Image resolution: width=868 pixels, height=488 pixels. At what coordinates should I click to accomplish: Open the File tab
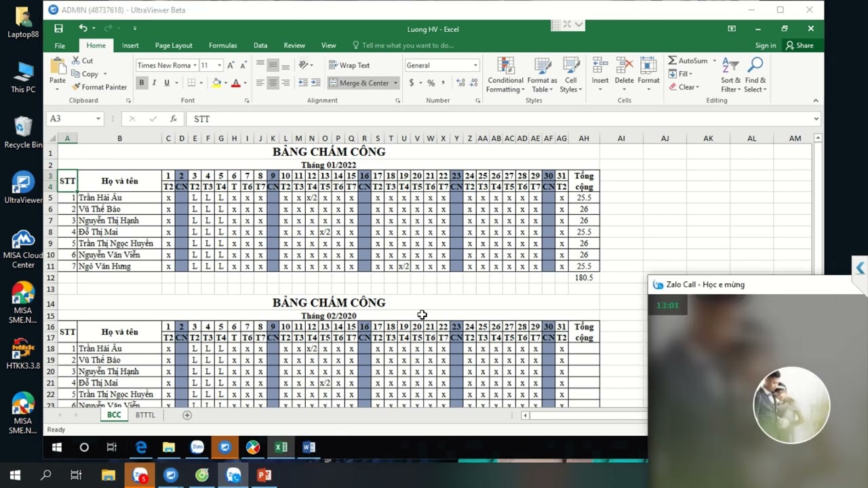point(60,45)
